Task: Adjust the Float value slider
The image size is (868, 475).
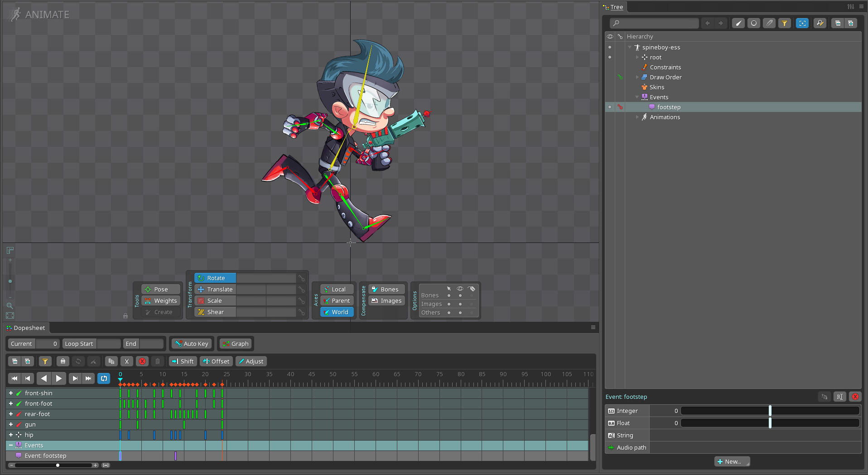Action: tap(770, 423)
